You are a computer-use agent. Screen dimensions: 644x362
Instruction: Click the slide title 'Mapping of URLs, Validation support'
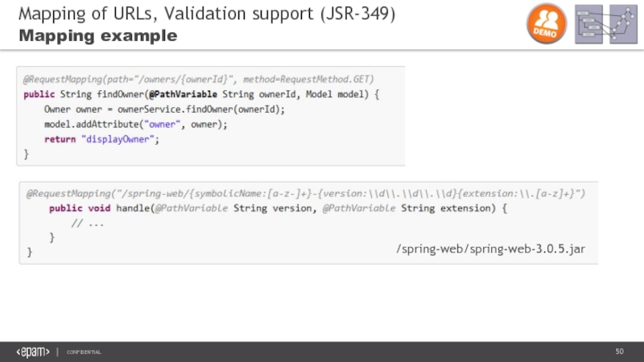tap(207, 14)
